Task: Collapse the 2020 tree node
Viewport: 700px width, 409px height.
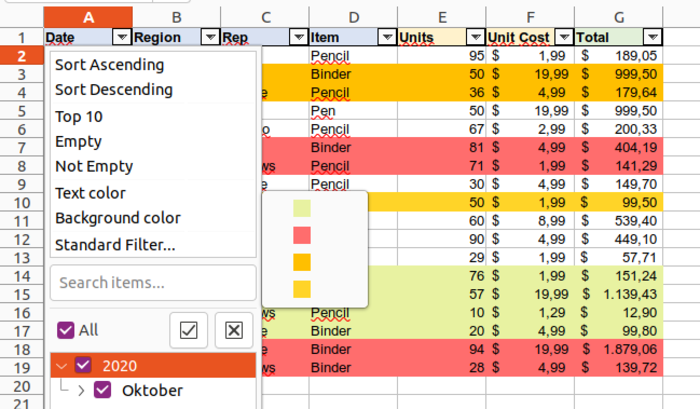Action: 62,365
